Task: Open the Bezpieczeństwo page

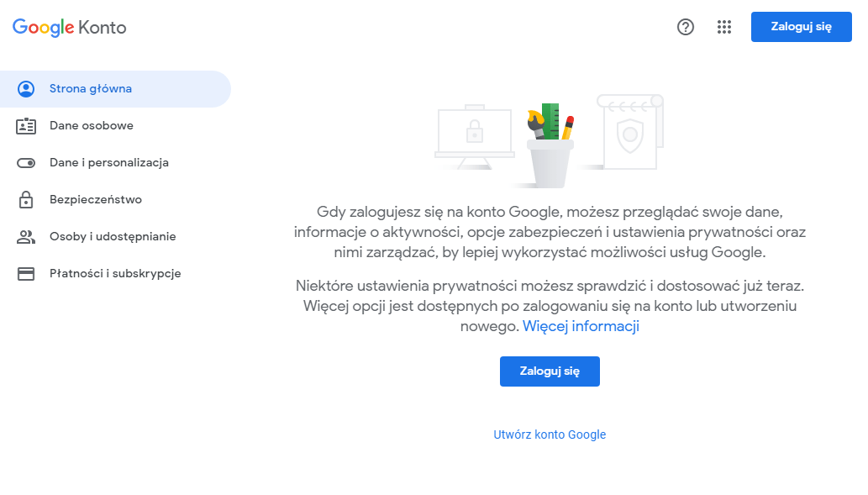Action: click(x=96, y=200)
